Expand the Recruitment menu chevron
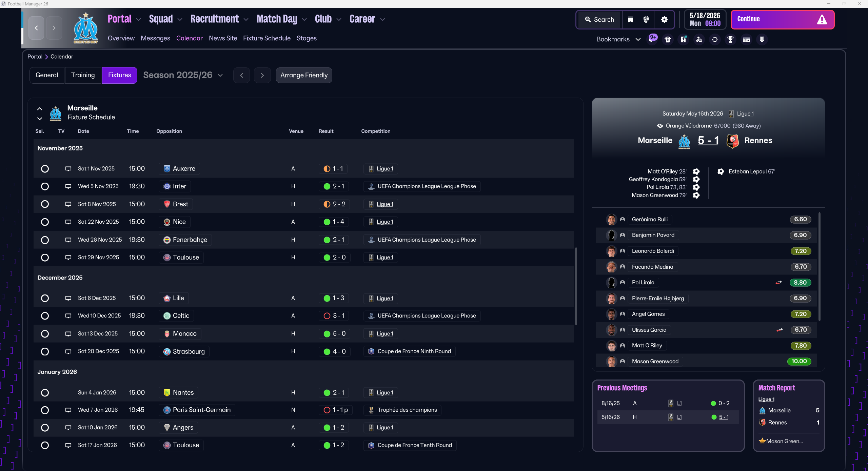 246,20
